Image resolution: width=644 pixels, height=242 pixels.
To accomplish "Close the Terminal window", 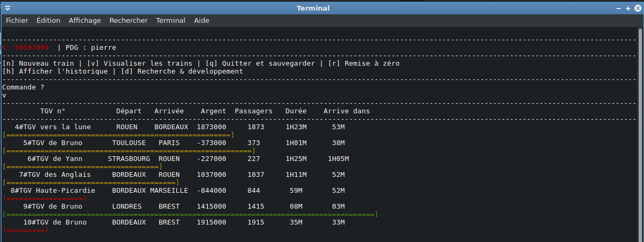I will tap(637, 8).
